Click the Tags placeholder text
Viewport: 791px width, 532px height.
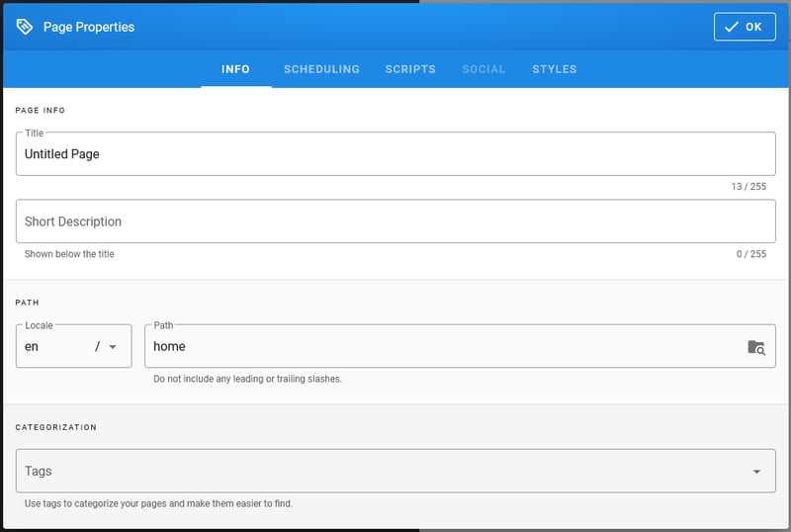click(x=39, y=472)
